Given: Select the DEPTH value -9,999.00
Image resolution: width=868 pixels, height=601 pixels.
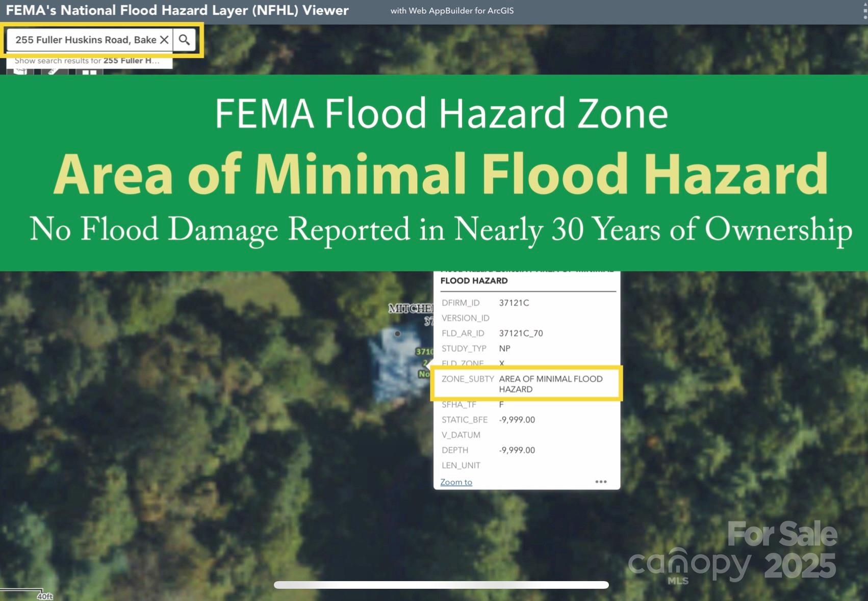Looking at the screenshot, I should 517,450.
